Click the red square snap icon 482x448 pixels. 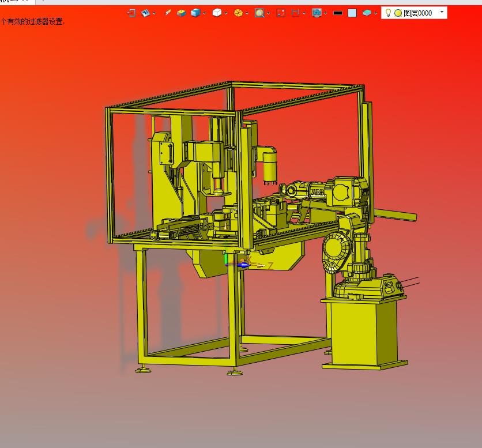click(x=281, y=13)
